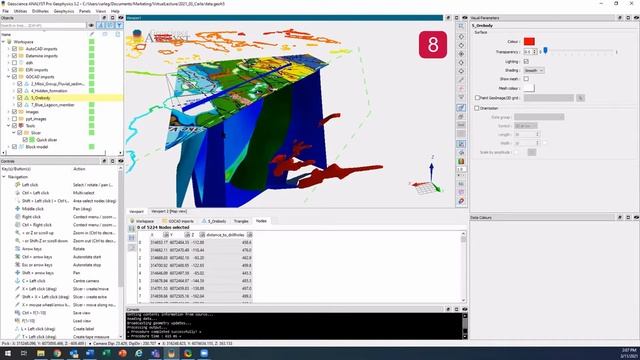
Task: Toggle ESRI imports checkbox
Action: (x=14, y=70)
